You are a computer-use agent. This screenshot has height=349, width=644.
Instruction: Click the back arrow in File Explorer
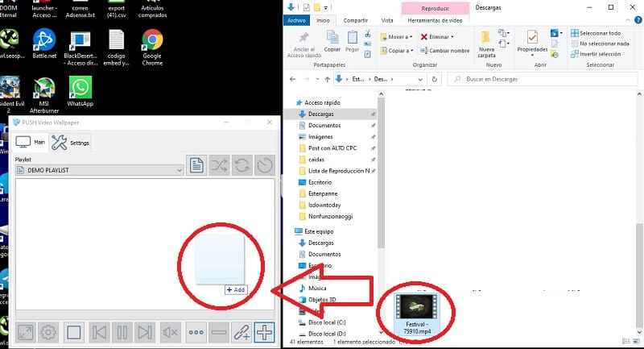click(x=292, y=79)
